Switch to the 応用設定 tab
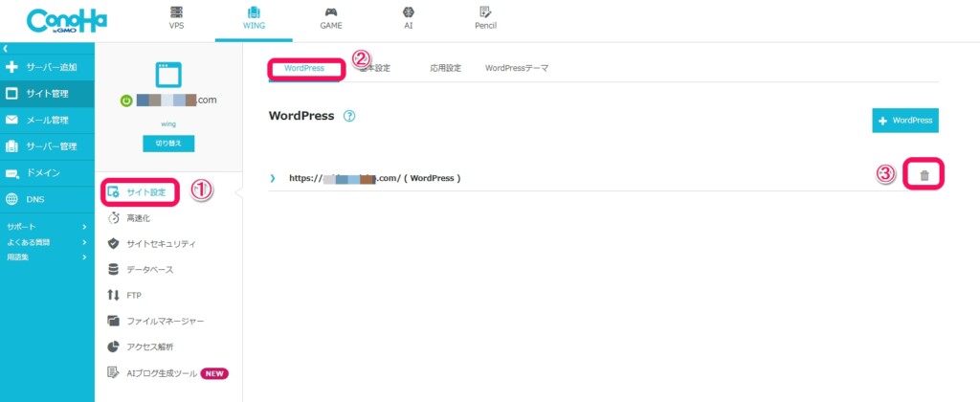This screenshot has width=980, height=402. click(x=446, y=69)
